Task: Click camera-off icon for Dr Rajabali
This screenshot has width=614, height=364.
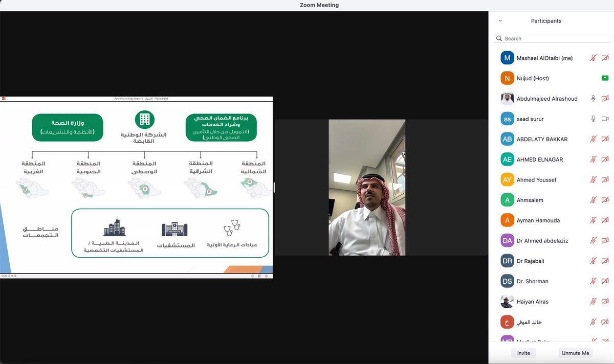Action: (605, 261)
